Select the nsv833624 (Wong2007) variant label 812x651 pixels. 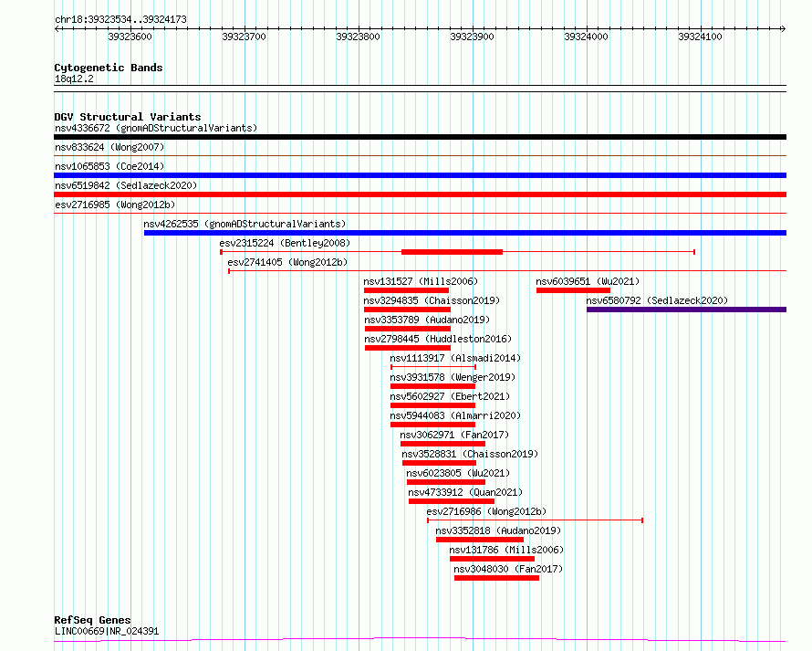109,147
